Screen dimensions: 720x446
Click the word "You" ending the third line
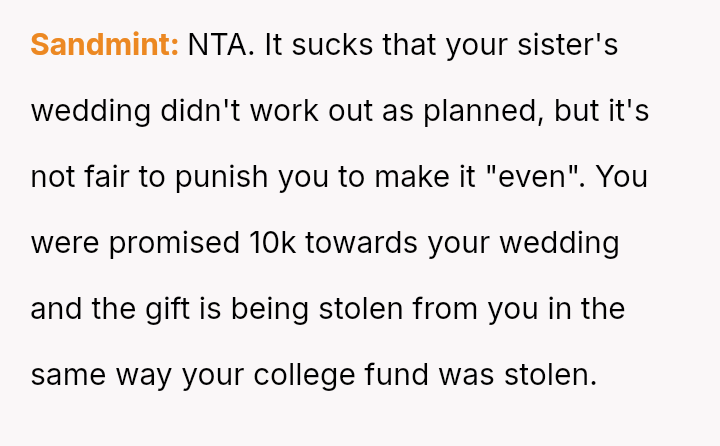[x=620, y=177]
